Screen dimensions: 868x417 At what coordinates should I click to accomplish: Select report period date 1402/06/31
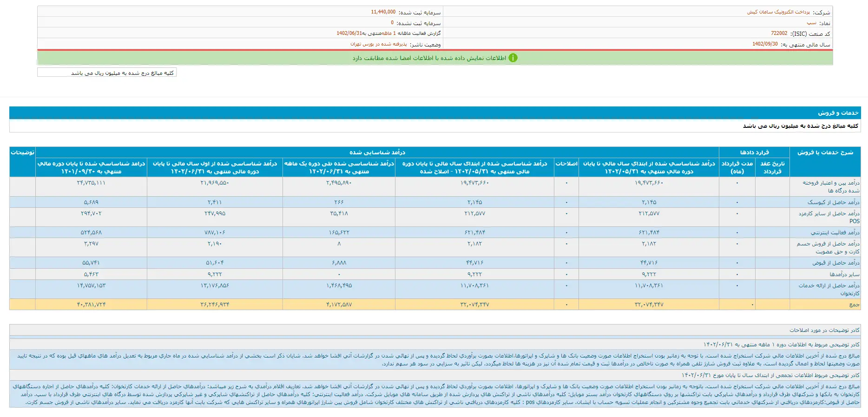pyautogui.click(x=349, y=33)
